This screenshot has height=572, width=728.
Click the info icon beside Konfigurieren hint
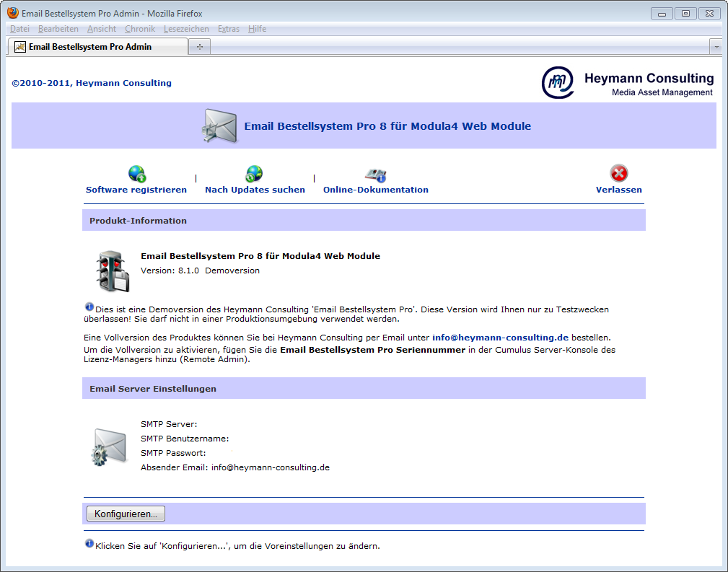click(x=89, y=543)
